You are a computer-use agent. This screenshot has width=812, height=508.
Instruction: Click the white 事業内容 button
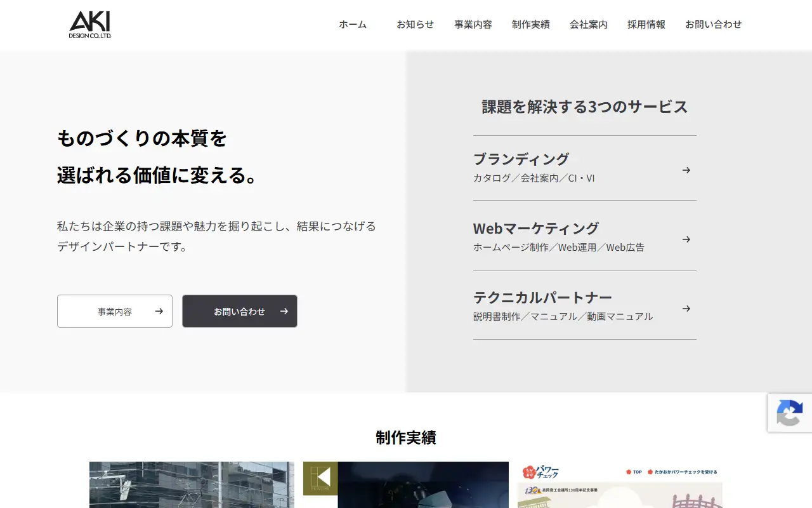point(115,311)
